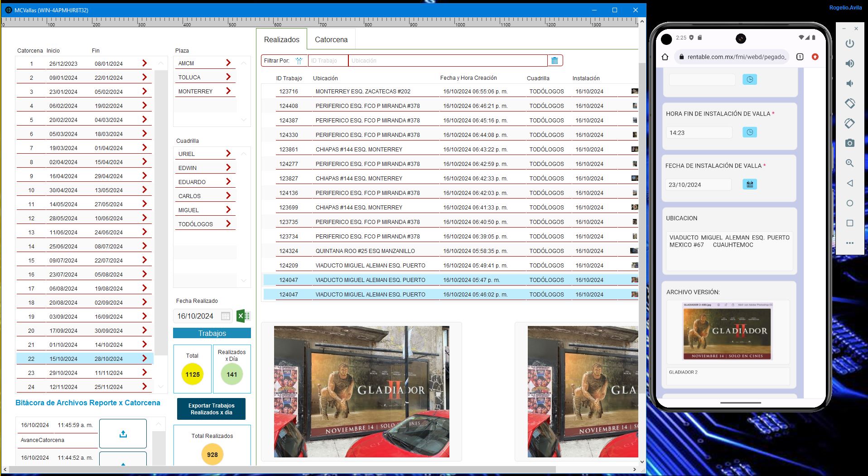Open the Fecha Realizado calendar picker

226,316
